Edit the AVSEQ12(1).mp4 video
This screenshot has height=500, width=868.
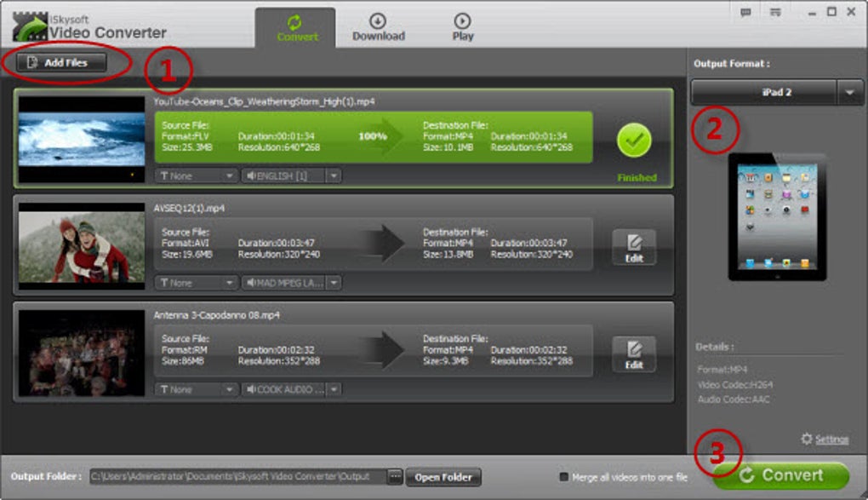(x=634, y=247)
